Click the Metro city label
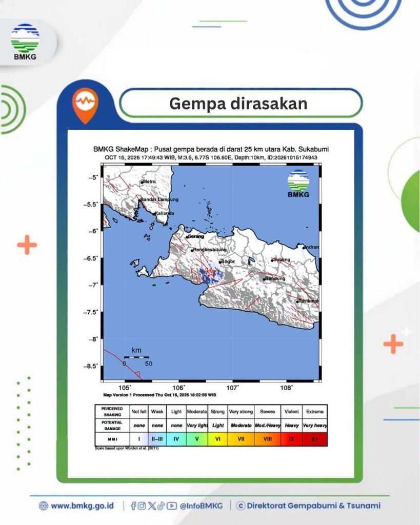 tap(149, 181)
